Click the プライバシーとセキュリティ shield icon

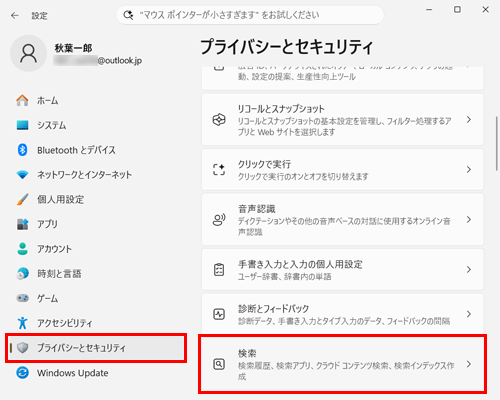22,348
